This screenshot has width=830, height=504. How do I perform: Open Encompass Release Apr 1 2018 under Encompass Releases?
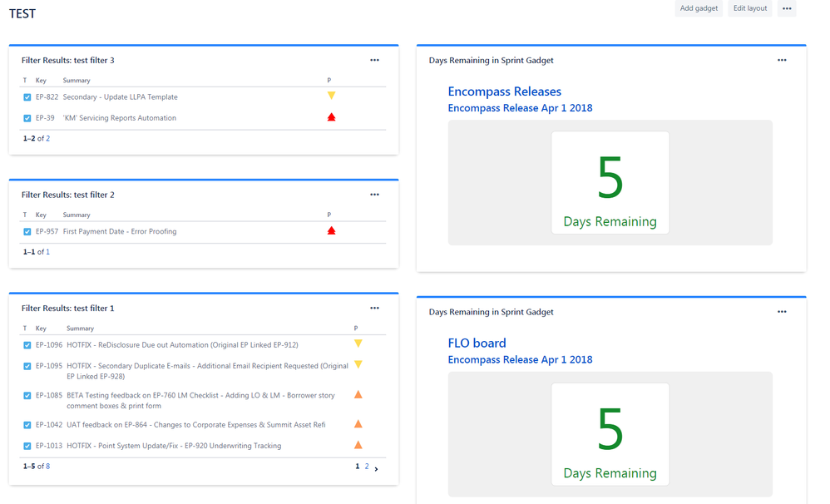pos(521,108)
